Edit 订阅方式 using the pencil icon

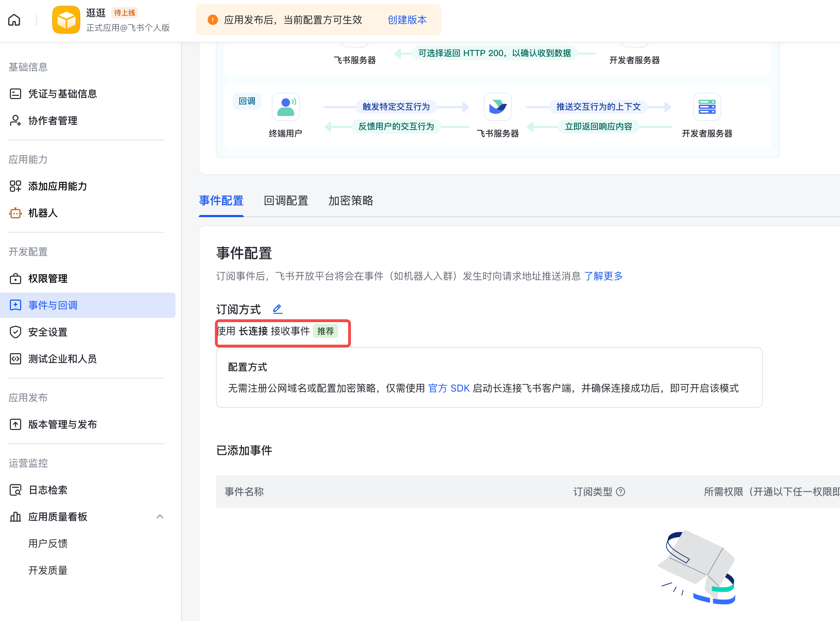tap(277, 309)
